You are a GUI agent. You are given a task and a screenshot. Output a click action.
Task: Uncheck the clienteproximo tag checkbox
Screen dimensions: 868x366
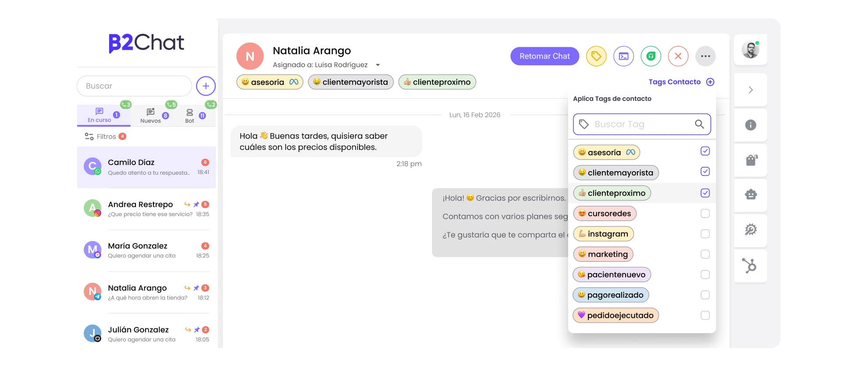coord(705,193)
